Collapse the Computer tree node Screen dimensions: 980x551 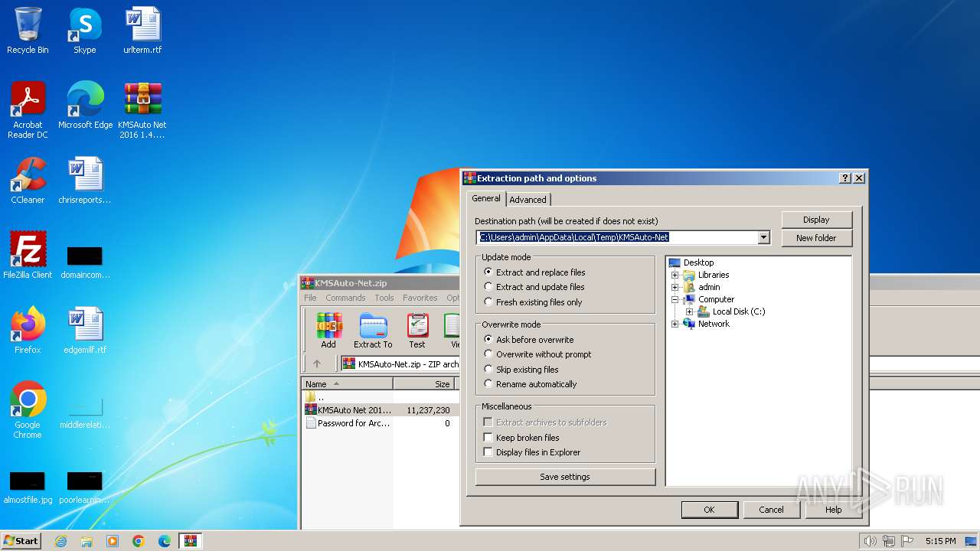click(x=675, y=299)
